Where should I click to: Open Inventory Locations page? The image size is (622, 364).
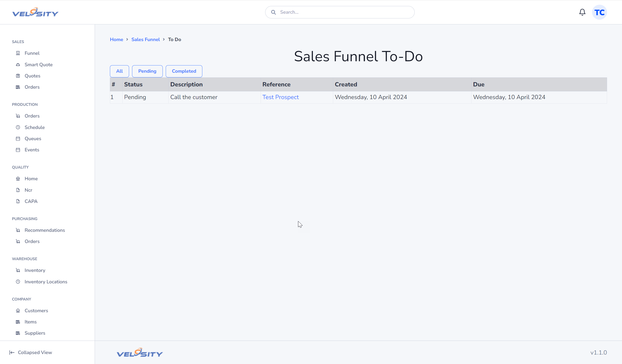[x=46, y=282]
